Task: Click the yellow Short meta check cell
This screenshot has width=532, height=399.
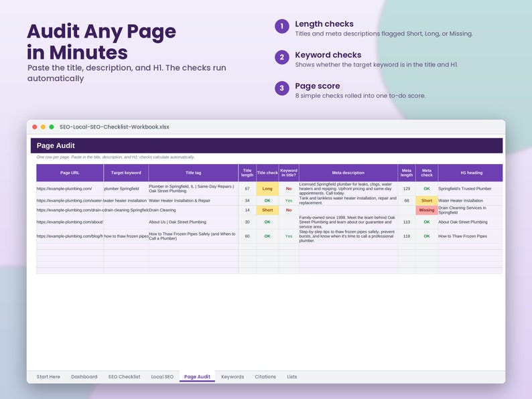Action: pos(427,201)
